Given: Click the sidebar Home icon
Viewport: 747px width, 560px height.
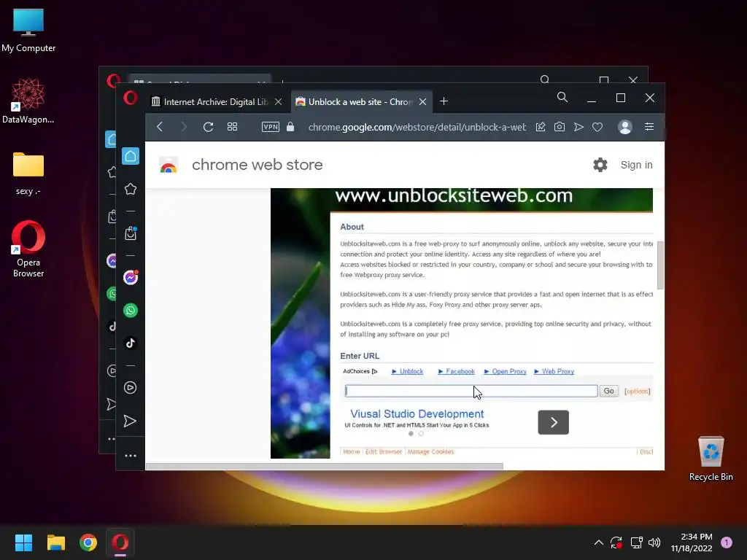Looking at the screenshot, I should point(131,156).
